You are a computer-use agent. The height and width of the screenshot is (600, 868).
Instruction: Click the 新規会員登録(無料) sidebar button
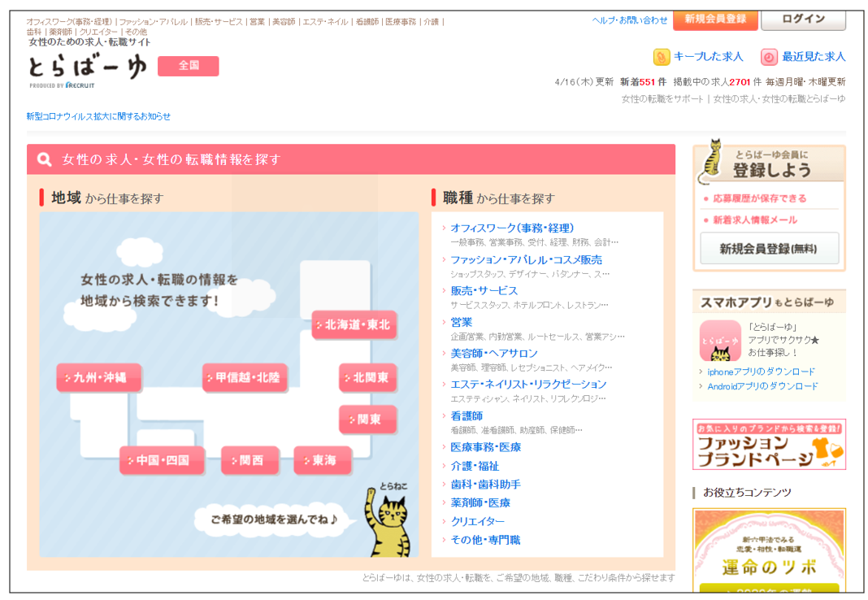click(768, 249)
